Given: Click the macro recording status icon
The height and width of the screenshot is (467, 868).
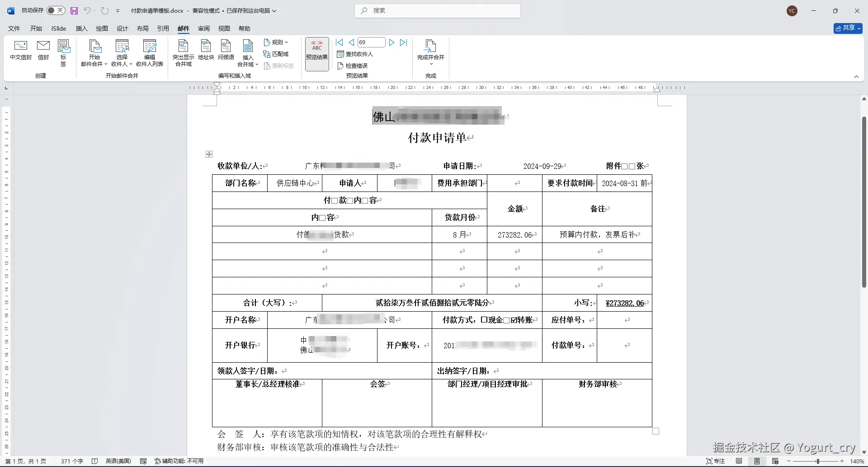Looking at the screenshot, I should click(x=143, y=461).
